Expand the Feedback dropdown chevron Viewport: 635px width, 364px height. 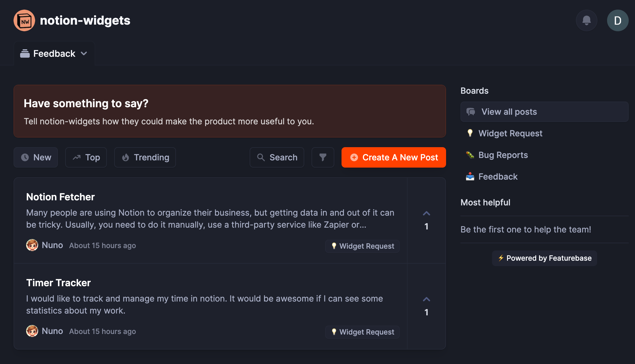coord(84,53)
